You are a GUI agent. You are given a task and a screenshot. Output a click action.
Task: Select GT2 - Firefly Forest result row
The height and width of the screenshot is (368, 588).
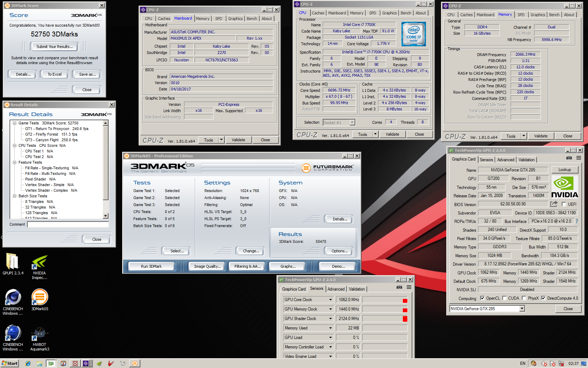tap(51, 134)
